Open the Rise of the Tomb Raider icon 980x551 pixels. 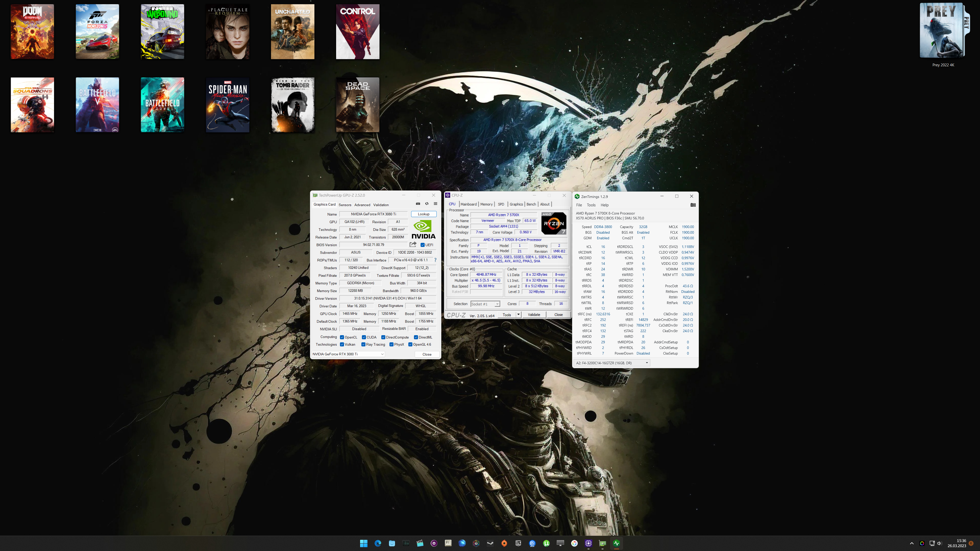tap(292, 105)
